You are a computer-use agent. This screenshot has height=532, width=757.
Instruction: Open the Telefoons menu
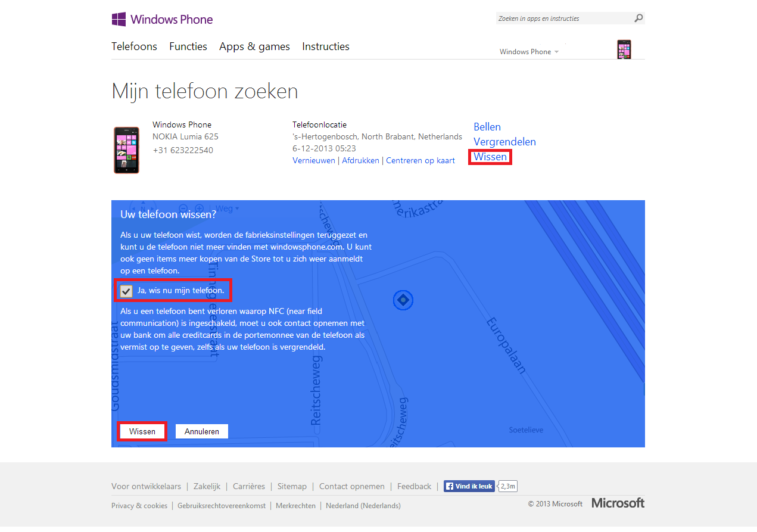[134, 46]
